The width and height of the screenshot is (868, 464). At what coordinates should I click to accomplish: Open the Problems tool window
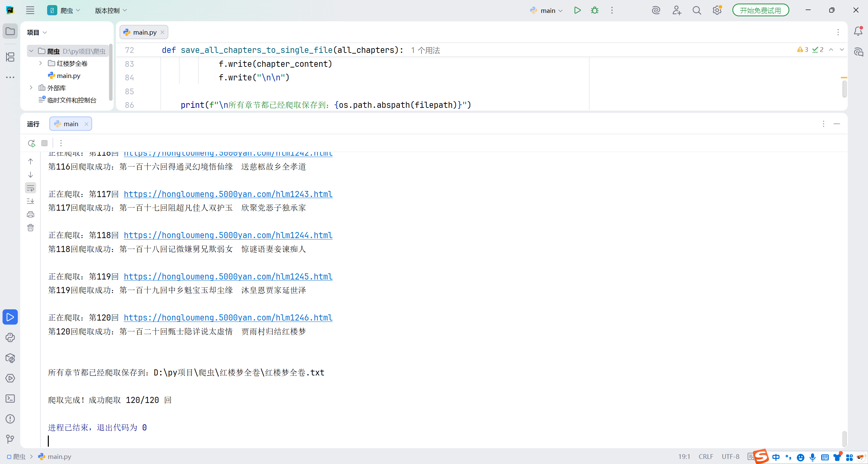coord(10,419)
